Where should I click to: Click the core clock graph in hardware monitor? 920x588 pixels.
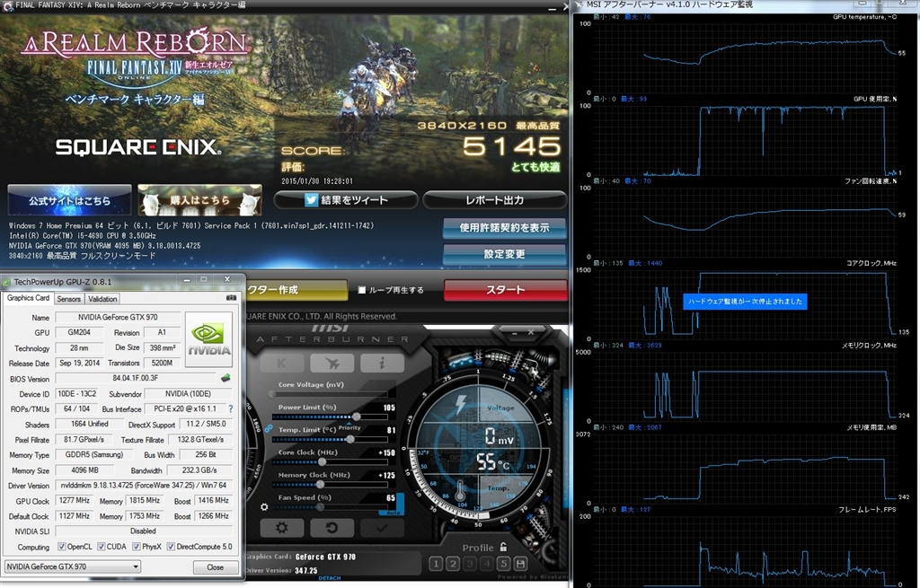pyautogui.click(x=745, y=303)
